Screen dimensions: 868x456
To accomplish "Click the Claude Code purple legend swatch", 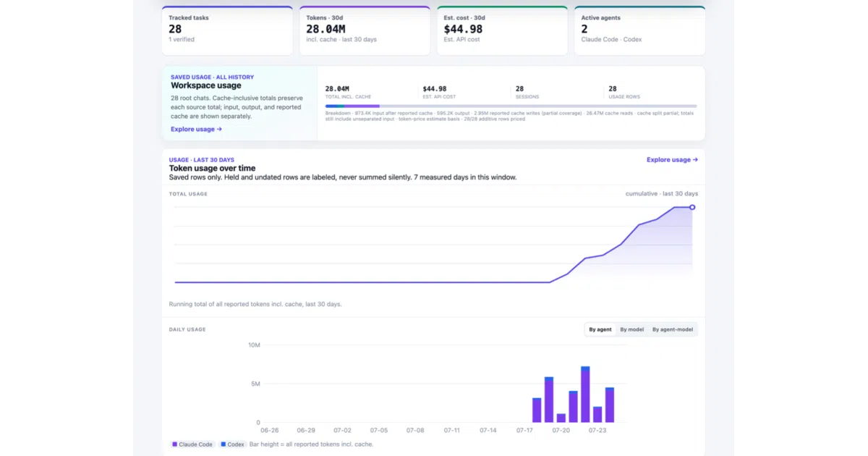I will [175, 444].
